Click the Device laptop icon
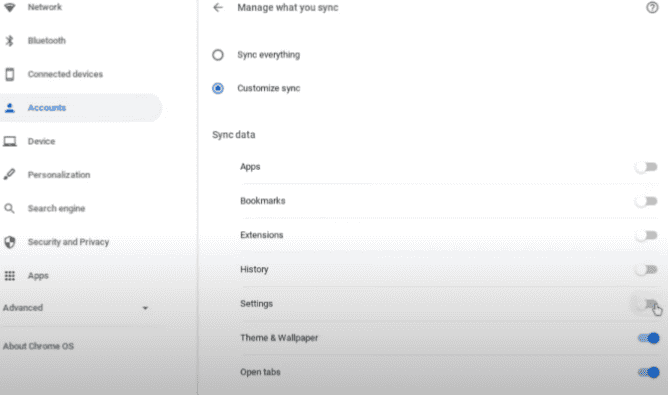The width and height of the screenshot is (668, 395). [9, 141]
